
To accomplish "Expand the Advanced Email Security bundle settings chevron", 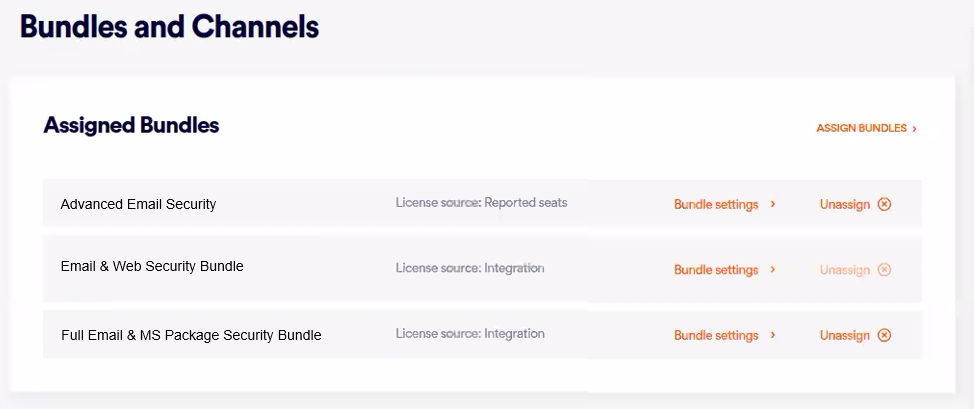I will (773, 204).
